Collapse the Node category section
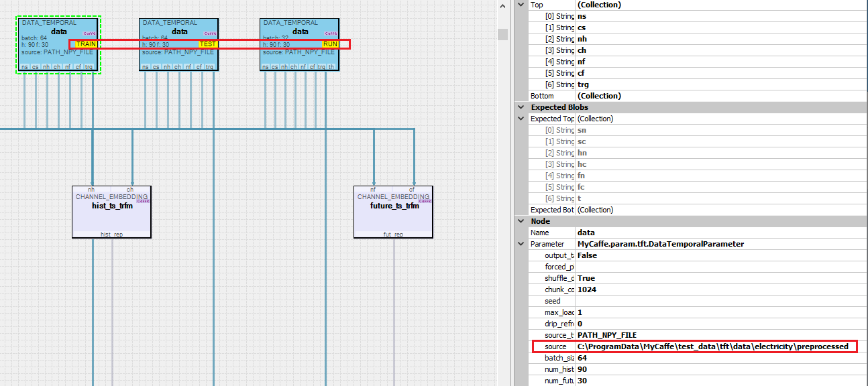This screenshot has width=868, height=386. pos(521,221)
